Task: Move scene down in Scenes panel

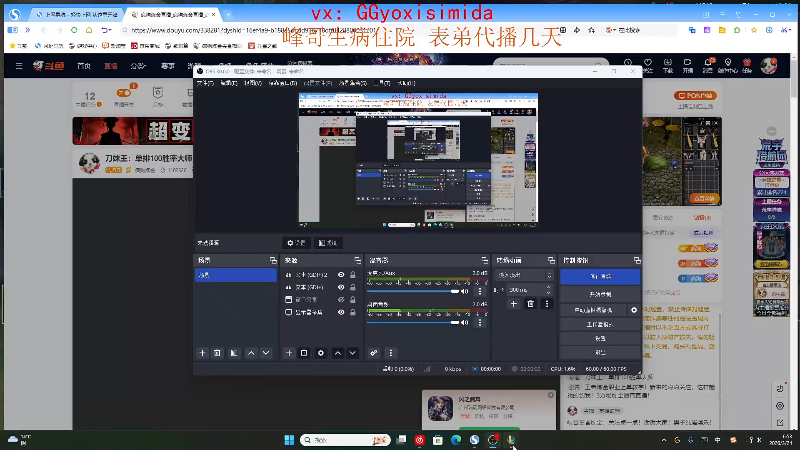Action: click(x=266, y=353)
